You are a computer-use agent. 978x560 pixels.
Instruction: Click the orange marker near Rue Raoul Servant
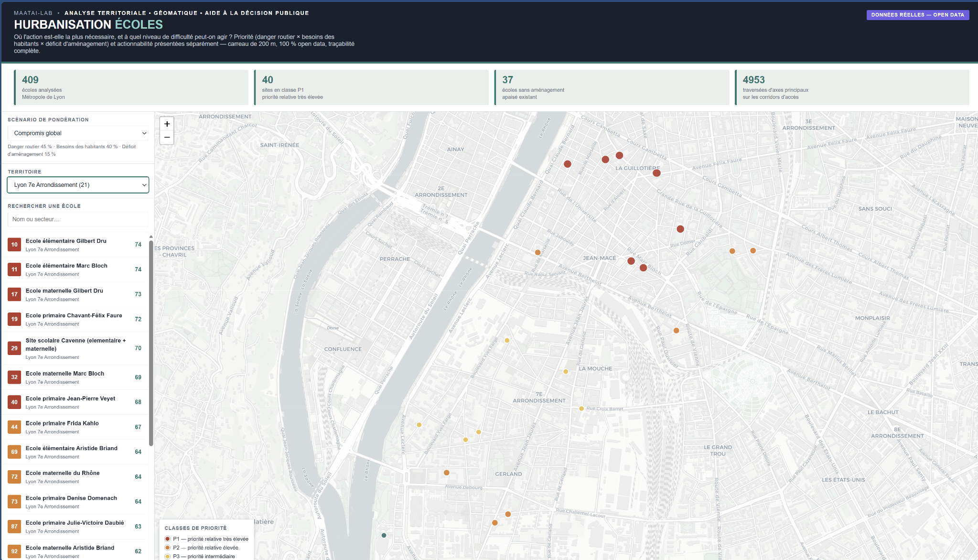[x=537, y=252]
